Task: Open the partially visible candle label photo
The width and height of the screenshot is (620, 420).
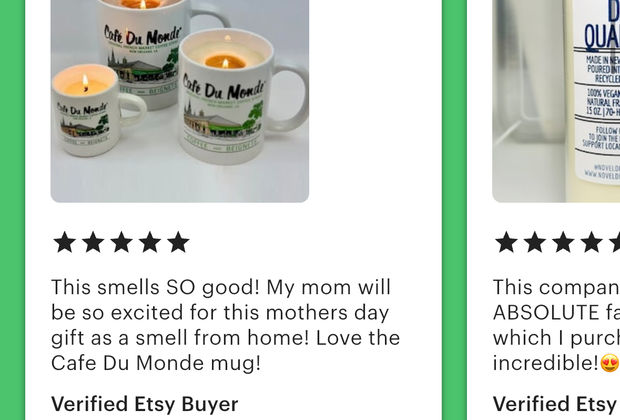Action: 556,101
